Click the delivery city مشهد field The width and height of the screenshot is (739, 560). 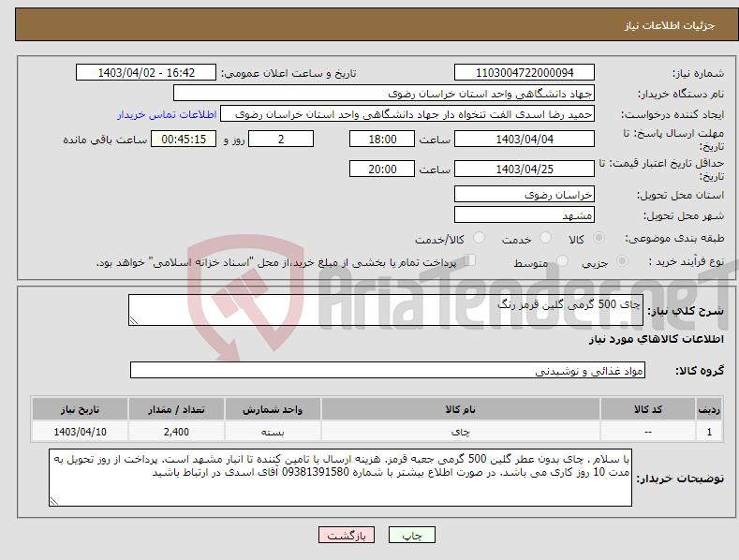525,215
